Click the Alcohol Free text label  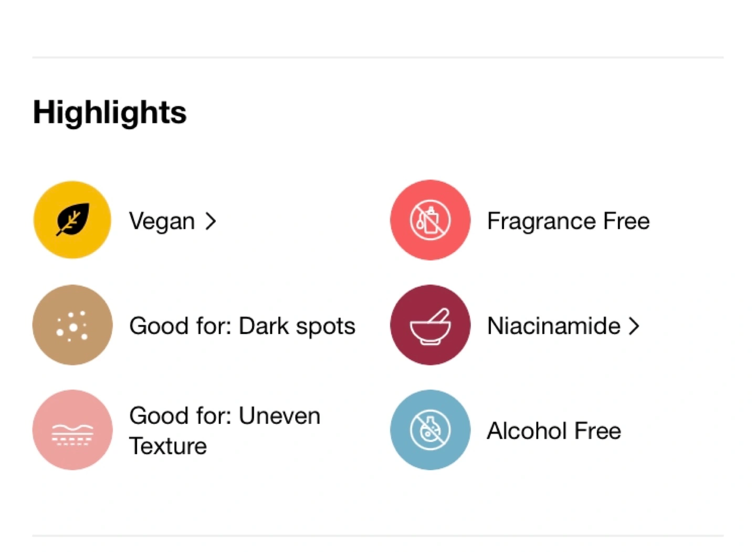554,431
